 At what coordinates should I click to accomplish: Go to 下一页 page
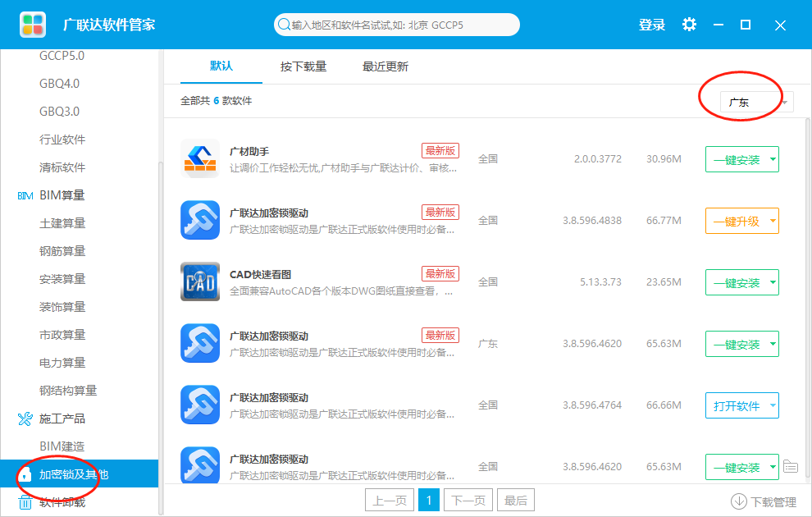468,501
